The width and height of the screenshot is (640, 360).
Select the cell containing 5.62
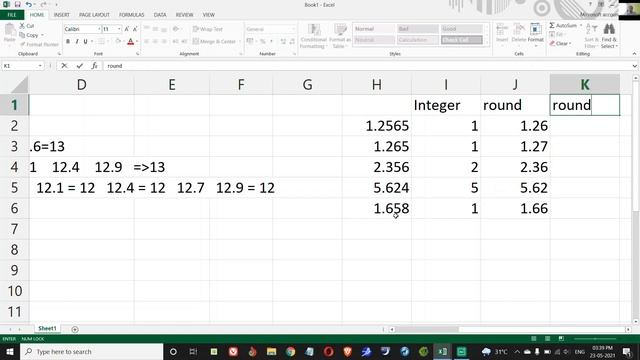click(x=515, y=188)
